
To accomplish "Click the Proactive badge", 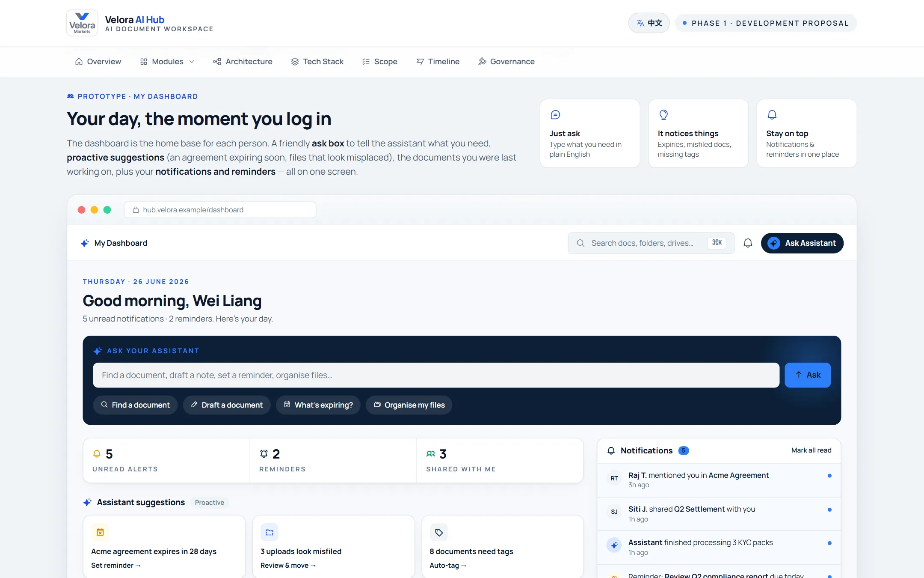I will pyautogui.click(x=210, y=503).
